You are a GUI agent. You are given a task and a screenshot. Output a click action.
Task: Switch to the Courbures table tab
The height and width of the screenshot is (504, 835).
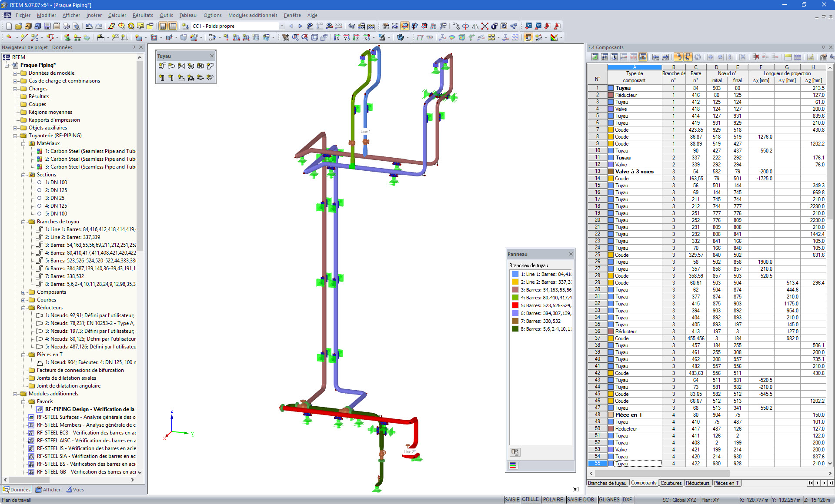pyautogui.click(x=671, y=483)
